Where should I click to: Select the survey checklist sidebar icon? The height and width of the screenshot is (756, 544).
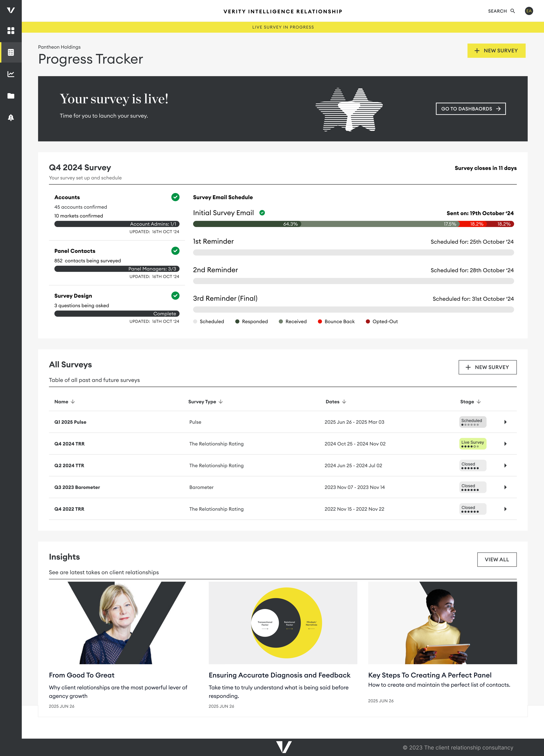(x=11, y=52)
